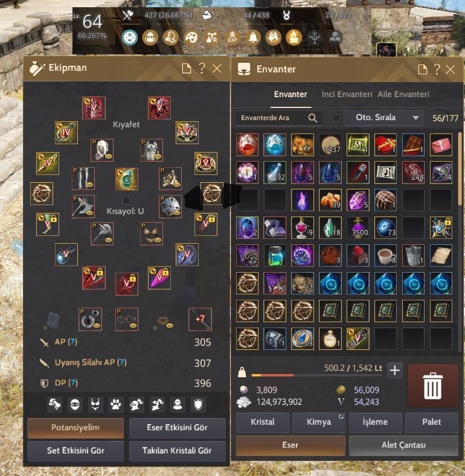Open the EXP buff icon in top bar
The width and height of the screenshot is (465, 476).
coord(232,37)
